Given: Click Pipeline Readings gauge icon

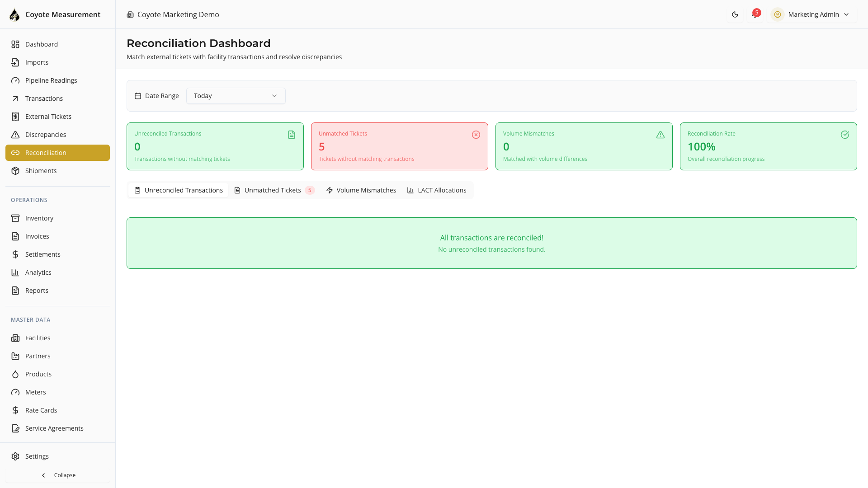Looking at the screenshot, I should click(x=15, y=80).
